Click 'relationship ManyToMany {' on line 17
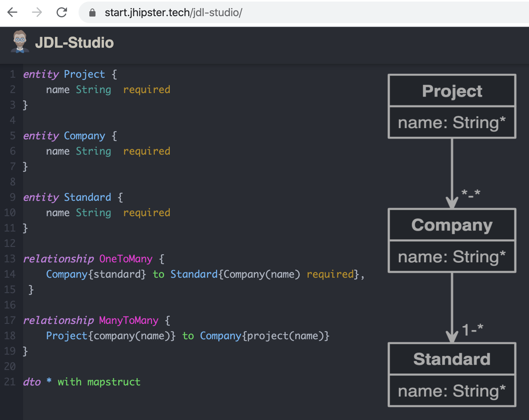This screenshot has height=420, width=529. (97, 320)
